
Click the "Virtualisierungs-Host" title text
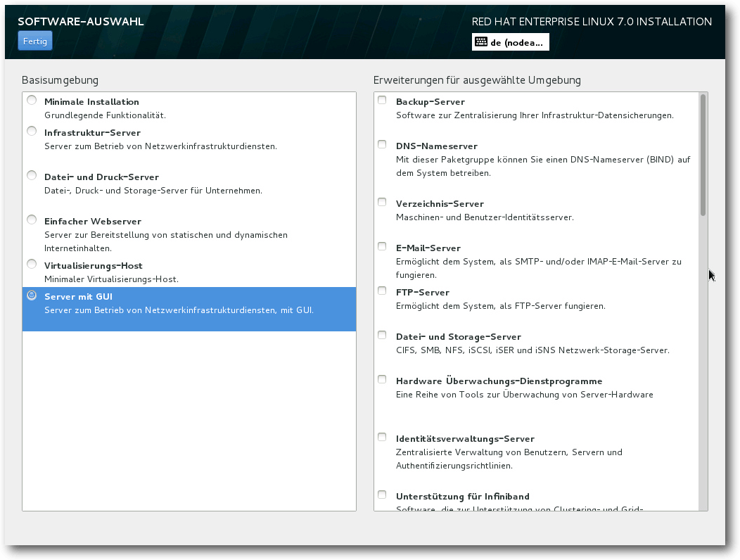pos(94,266)
